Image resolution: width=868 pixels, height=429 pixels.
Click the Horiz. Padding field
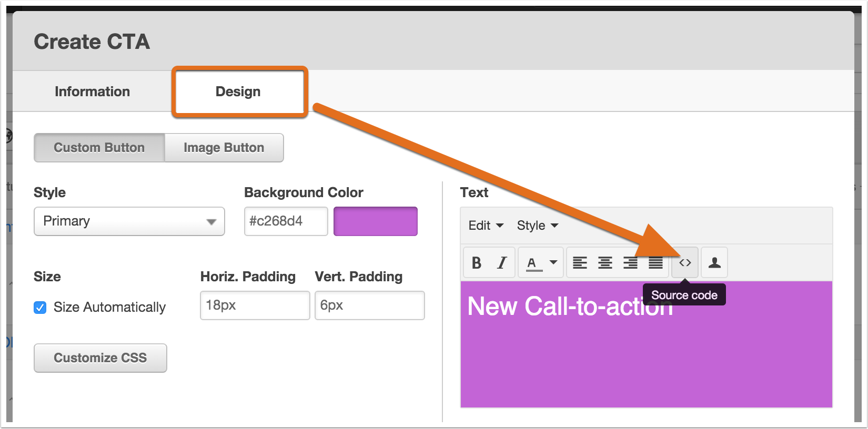point(255,305)
